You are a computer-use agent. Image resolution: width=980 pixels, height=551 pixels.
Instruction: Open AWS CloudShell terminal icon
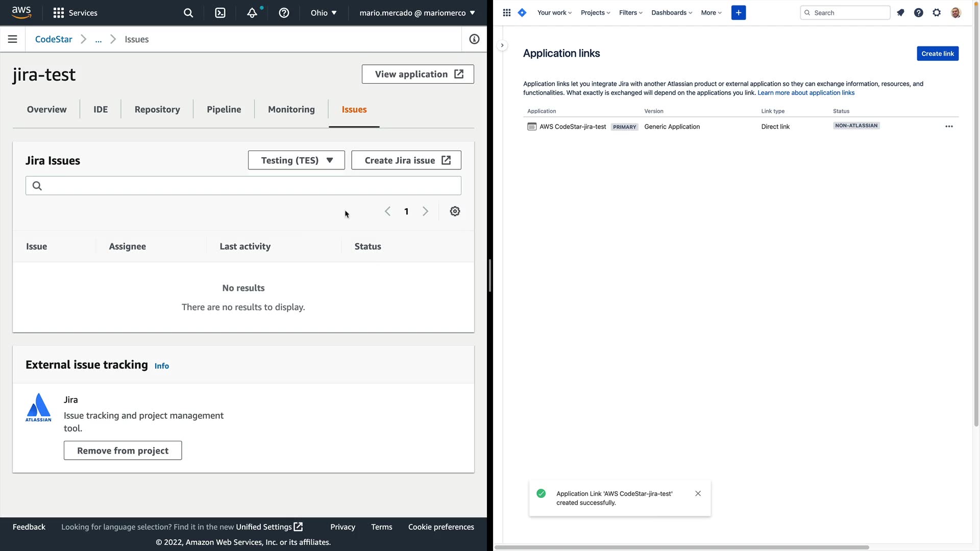[220, 13]
